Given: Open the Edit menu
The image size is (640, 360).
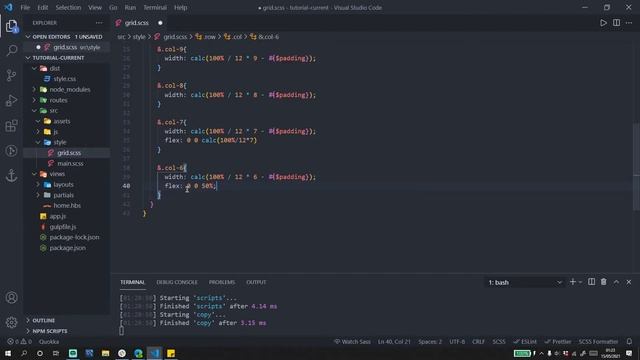Looking at the screenshot, I should (42, 7).
